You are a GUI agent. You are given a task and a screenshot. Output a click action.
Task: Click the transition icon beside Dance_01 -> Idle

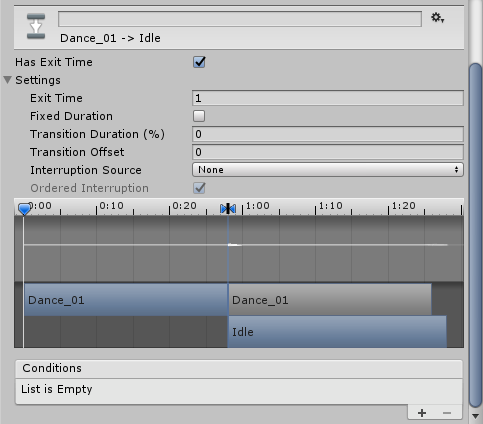pyautogui.click(x=36, y=26)
